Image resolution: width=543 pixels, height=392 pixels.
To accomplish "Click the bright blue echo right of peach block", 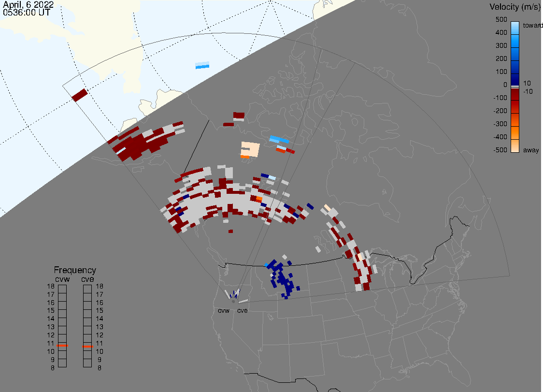I will (279, 140).
